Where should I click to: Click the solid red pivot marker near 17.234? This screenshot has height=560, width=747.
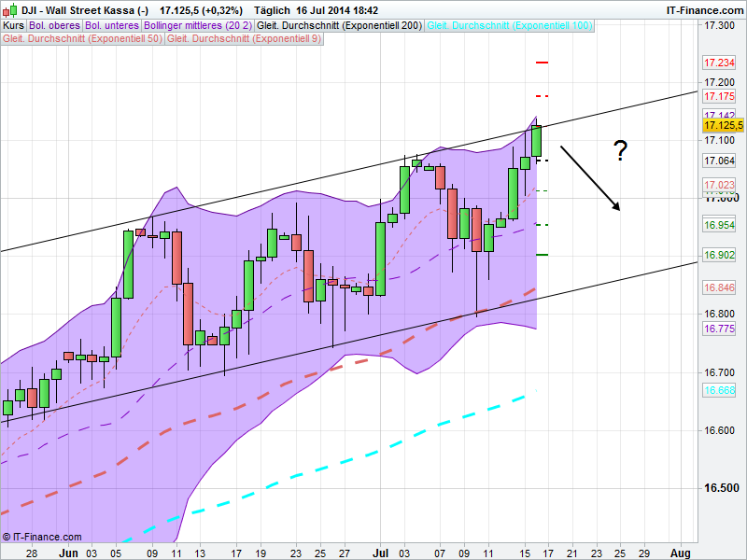coord(542,62)
